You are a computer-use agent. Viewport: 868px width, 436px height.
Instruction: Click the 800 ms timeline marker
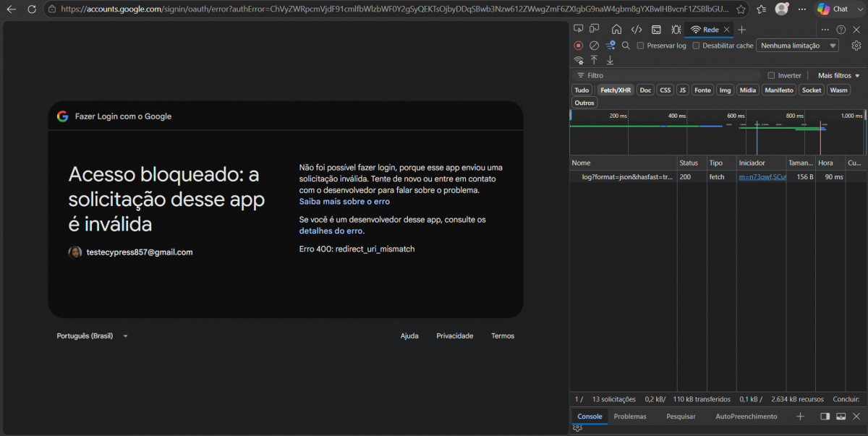794,116
